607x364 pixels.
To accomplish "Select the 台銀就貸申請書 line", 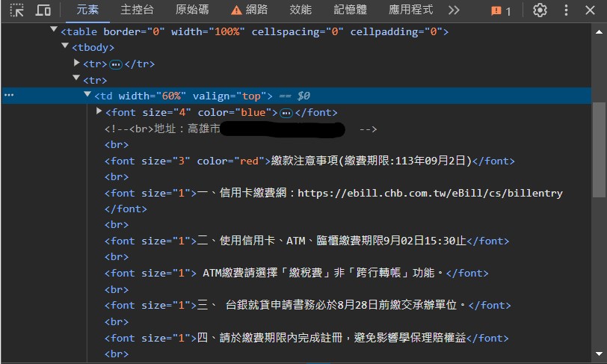I will [x=308, y=305].
